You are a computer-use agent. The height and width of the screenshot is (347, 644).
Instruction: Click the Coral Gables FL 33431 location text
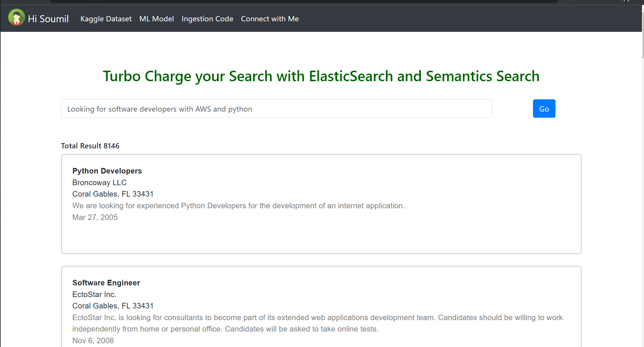pos(113,194)
